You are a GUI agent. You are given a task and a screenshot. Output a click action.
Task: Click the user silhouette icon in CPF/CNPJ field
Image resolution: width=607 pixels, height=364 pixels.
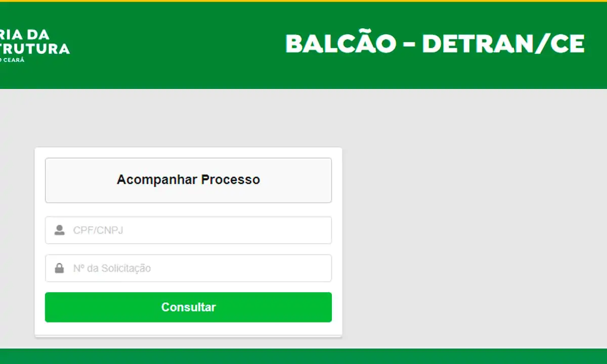[60, 231]
